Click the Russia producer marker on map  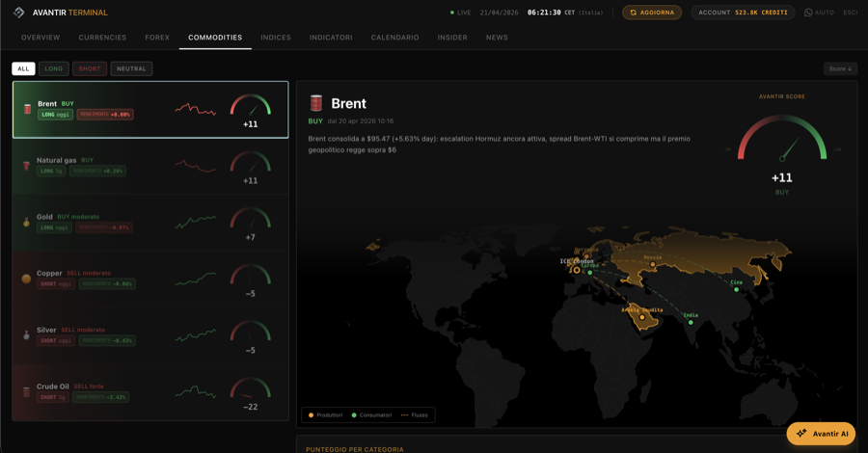tap(653, 264)
